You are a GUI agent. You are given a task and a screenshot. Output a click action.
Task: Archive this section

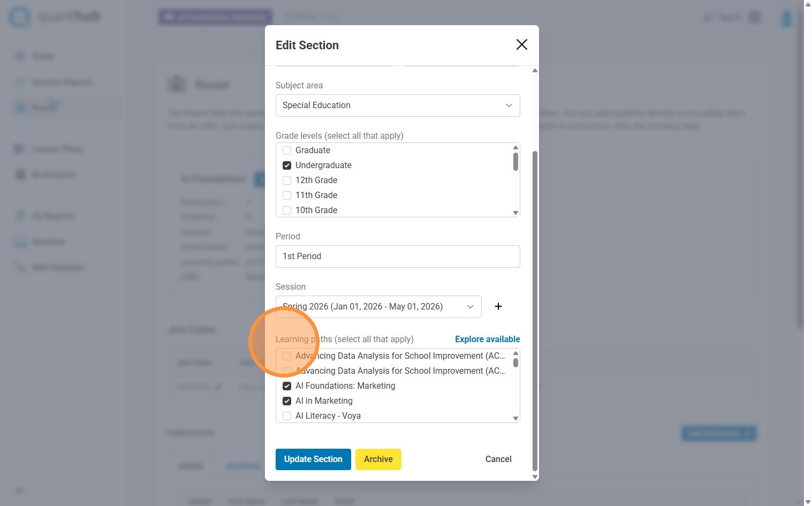coord(378,459)
